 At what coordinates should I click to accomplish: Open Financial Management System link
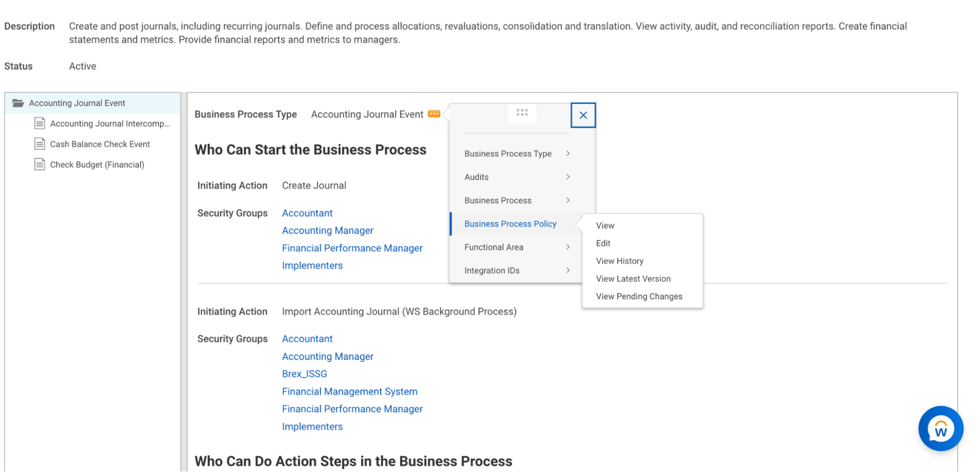(x=350, y=392)
